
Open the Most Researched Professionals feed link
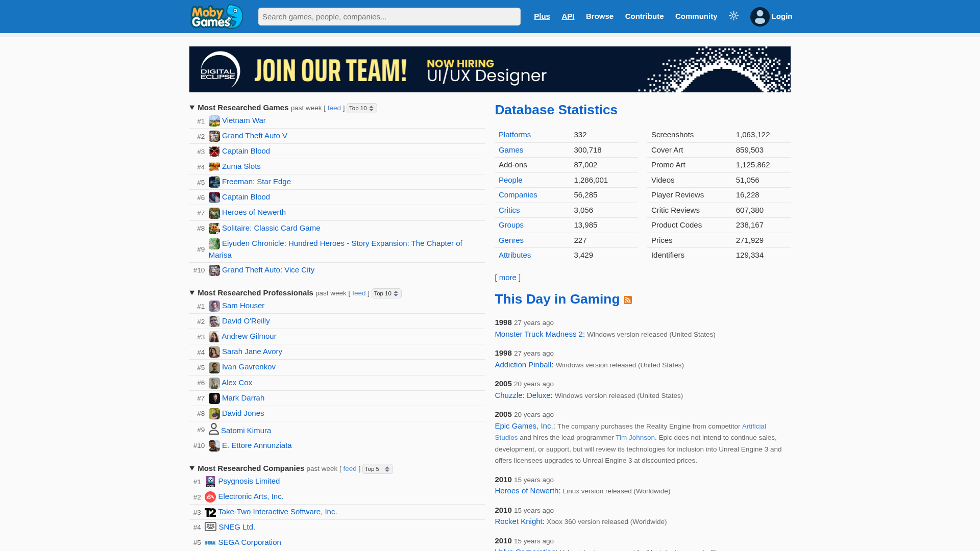(x=359, y=293)
